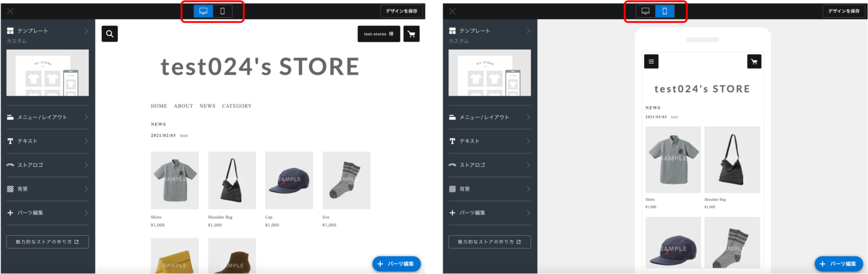Select Shirts product image in mobile preview
The height and width of the screenshot is (274, 868).
click(673, 160)
